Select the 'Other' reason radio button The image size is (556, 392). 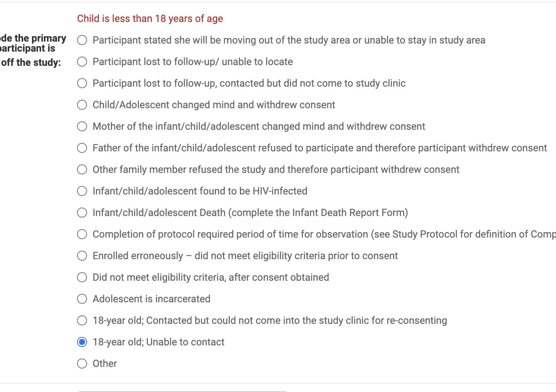(x=82, y=364)
